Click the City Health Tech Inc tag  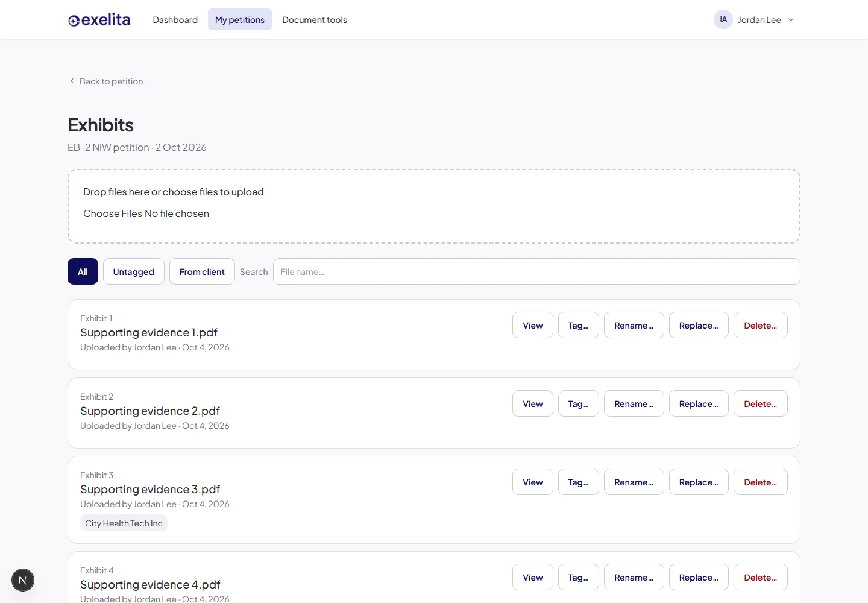pos(124,523)
